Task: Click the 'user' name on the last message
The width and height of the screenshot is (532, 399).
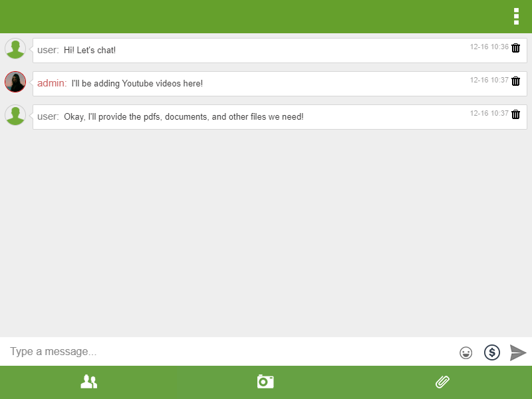Action: pyautogui.click(x=46, y=116)
